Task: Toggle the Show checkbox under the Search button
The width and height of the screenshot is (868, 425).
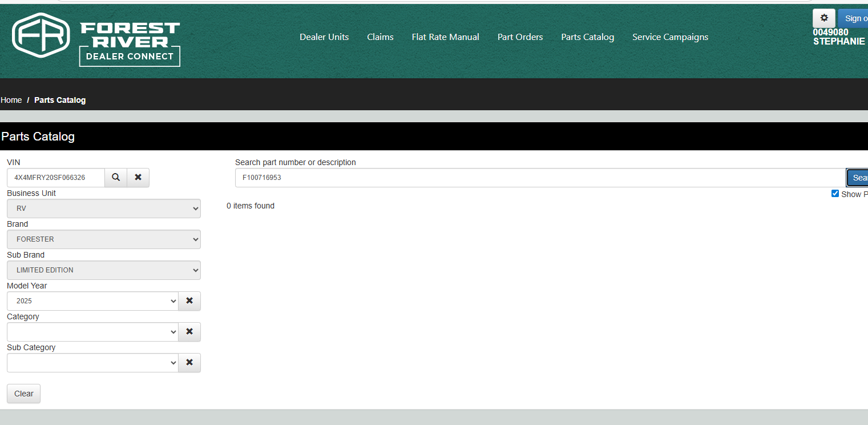Action: point(835,194)
